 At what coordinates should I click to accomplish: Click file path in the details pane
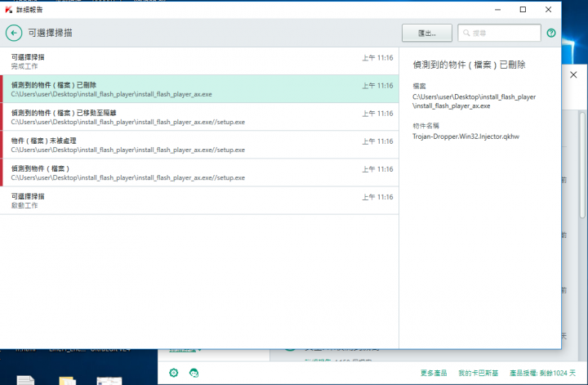point(474,101)
